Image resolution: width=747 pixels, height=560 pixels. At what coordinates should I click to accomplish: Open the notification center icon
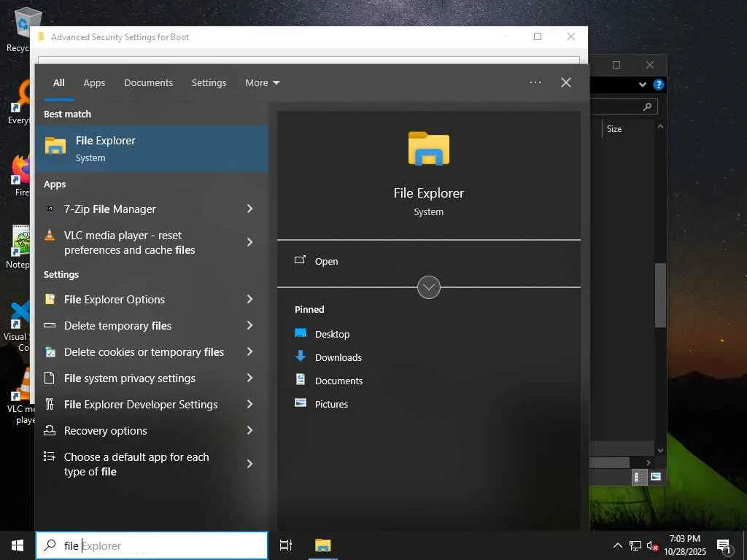pyautogui.click(x=724, y=545)
